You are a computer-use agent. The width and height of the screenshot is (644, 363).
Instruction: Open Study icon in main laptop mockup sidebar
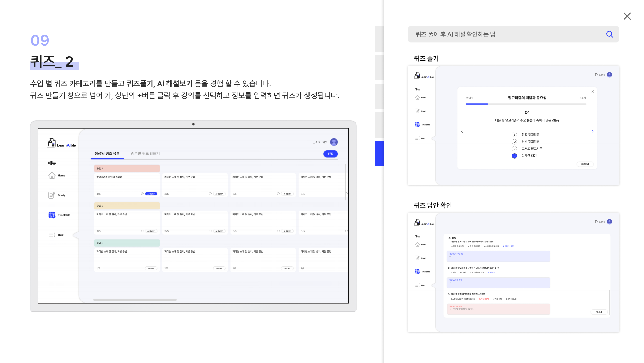[52, 195]
